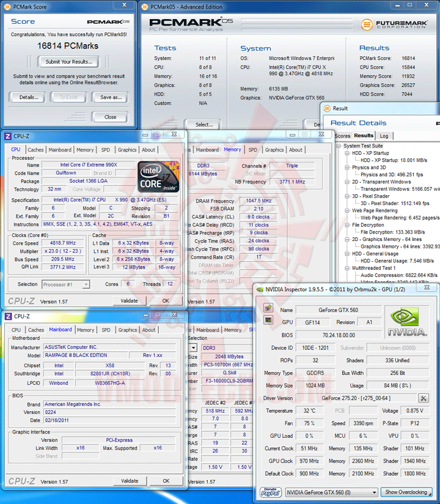The height and width of the screenshot is (504, 440).
Task: Click the PCMark Score window title icon
Action: 7,7
